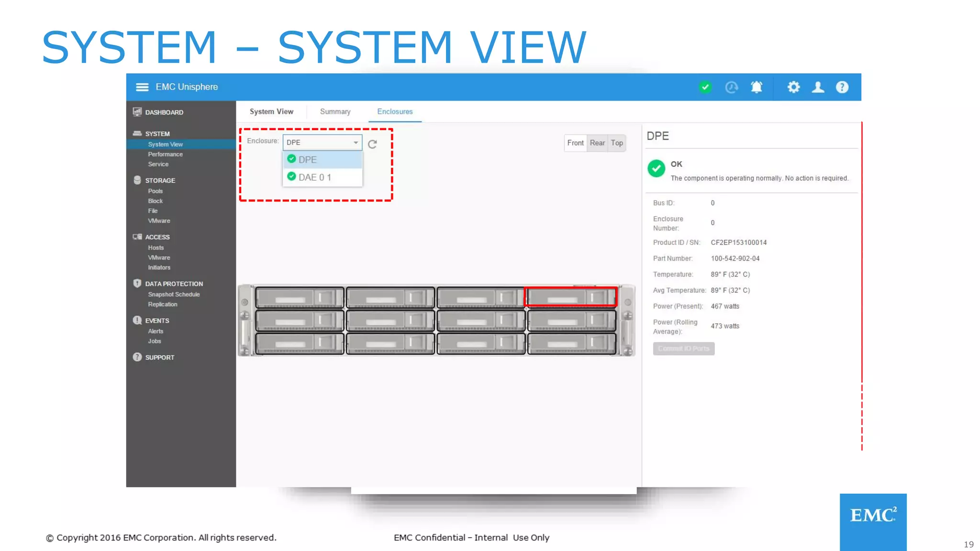Click the Access hosts icon
The width and height of the screenshot is (980, 551).
(x=137, y=237)
